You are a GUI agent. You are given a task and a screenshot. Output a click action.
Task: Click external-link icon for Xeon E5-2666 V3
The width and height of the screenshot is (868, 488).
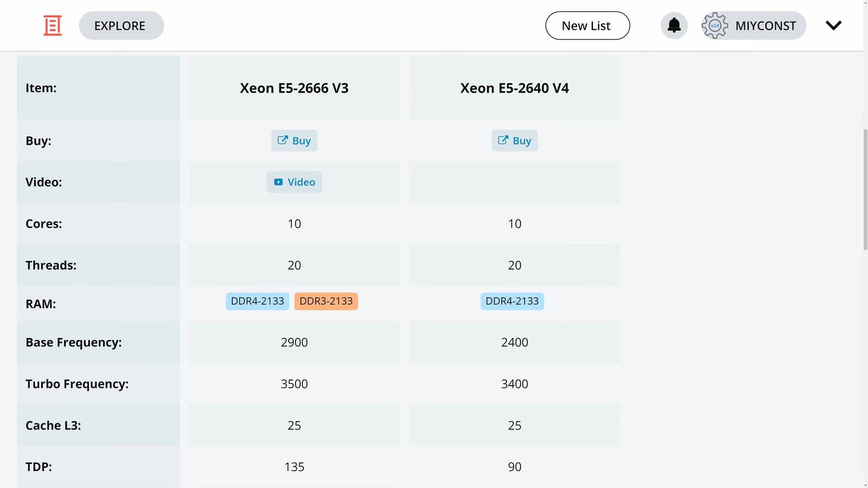[283, 140]
